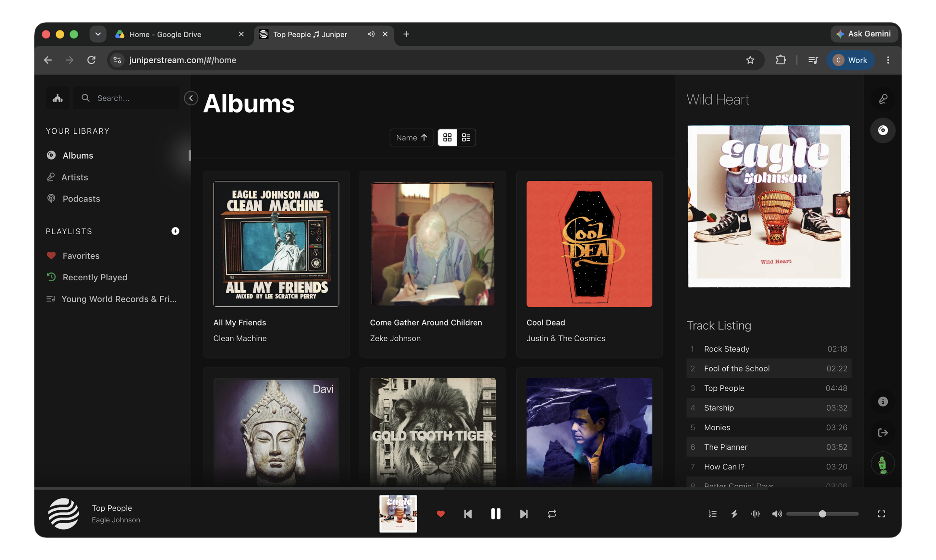The height and width of the screenshot is (560, 936).
Task: Collapse the sidebar with the chevron
Action: [x=191, y=98]
